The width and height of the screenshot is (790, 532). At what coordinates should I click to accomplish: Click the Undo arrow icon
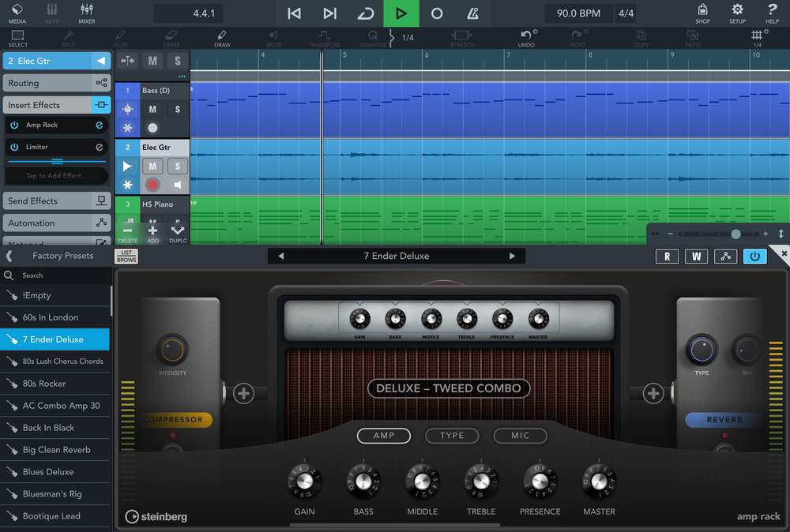[526, 38]
